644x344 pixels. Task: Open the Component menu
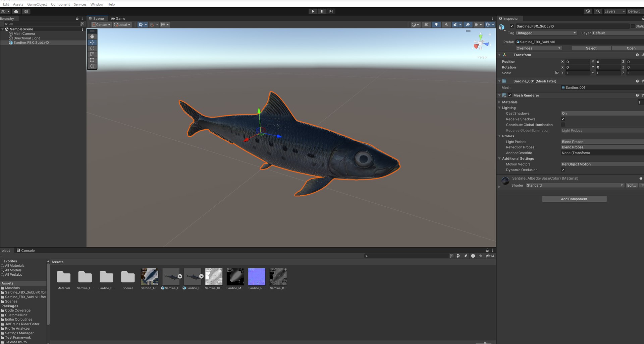pos(60,4)
